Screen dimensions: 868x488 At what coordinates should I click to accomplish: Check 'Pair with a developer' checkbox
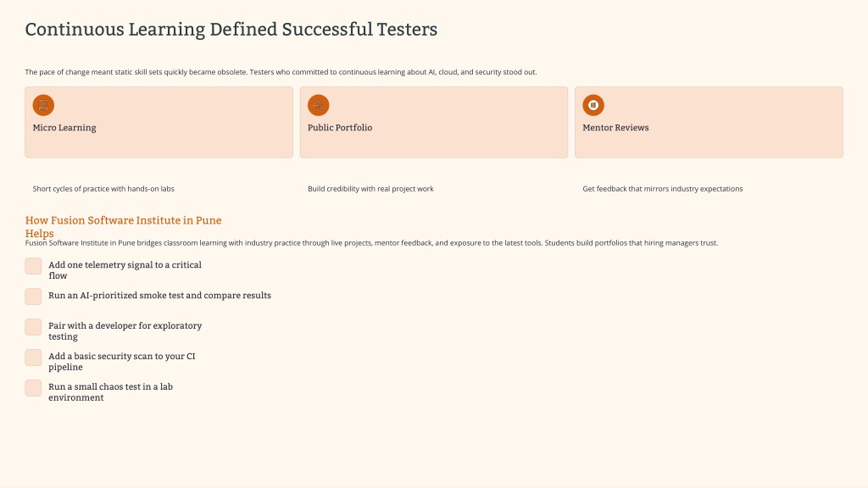[33, 327]
